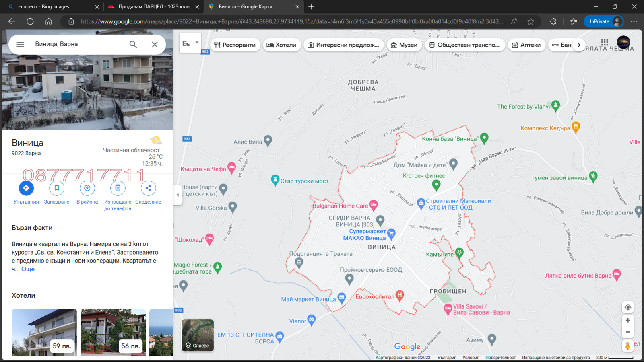Open Поверителност link in footer
The image size is (644, 362).
coord(500,358)
